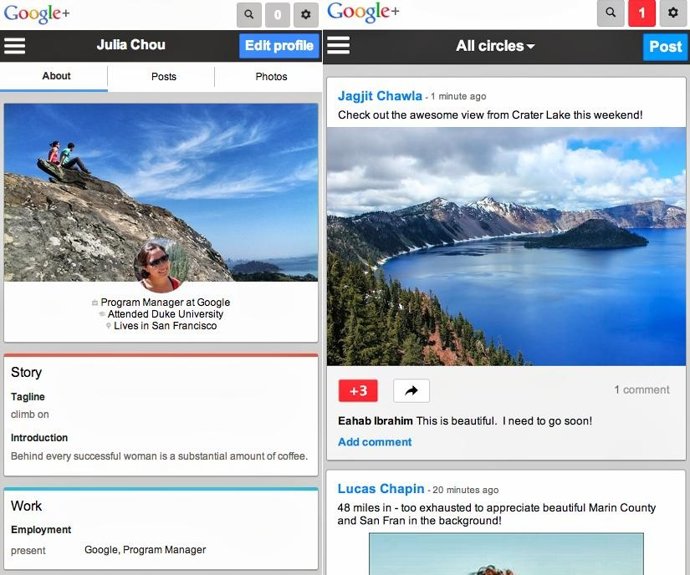Open the rocky cliff cover photo

[161, 193]
